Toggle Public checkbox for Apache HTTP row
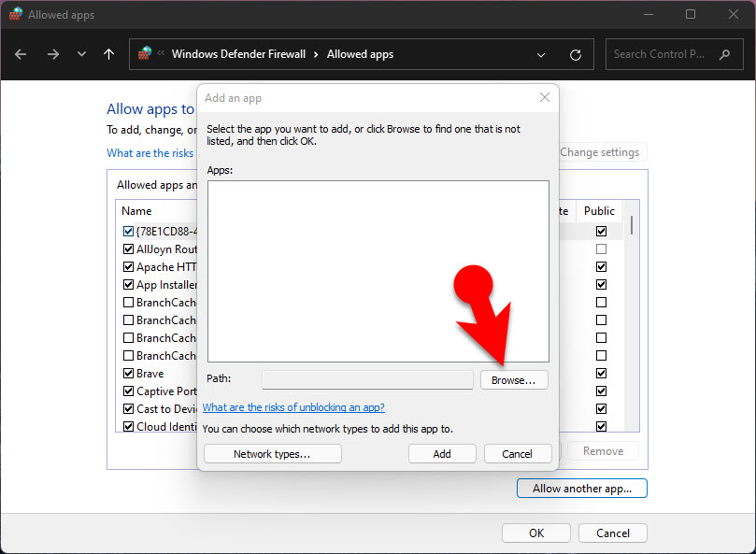Image resolution: width=756 pixels, height=554 pixels. pos(601,266)
